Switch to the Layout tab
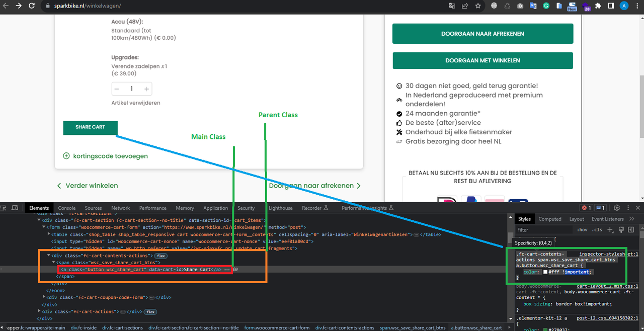This screenshot has height=331, width=644. [577, 219]
